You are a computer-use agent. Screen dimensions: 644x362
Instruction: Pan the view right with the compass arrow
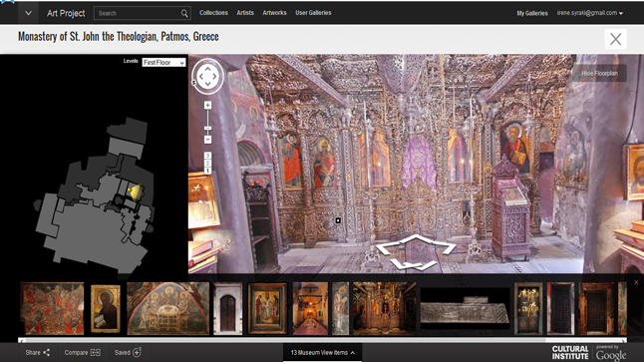(x=214, y=76)
